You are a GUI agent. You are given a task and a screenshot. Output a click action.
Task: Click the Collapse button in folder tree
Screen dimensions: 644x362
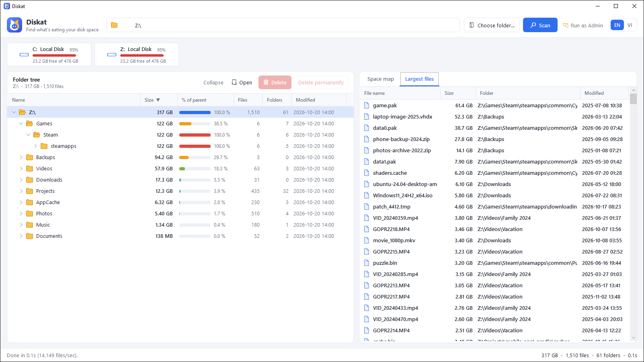(x=213, y=82)
